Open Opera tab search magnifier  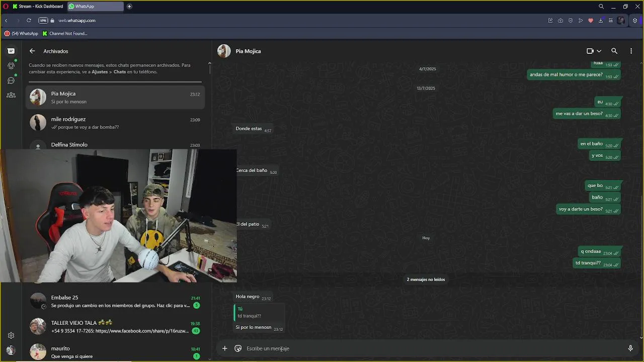pos(601,7)
